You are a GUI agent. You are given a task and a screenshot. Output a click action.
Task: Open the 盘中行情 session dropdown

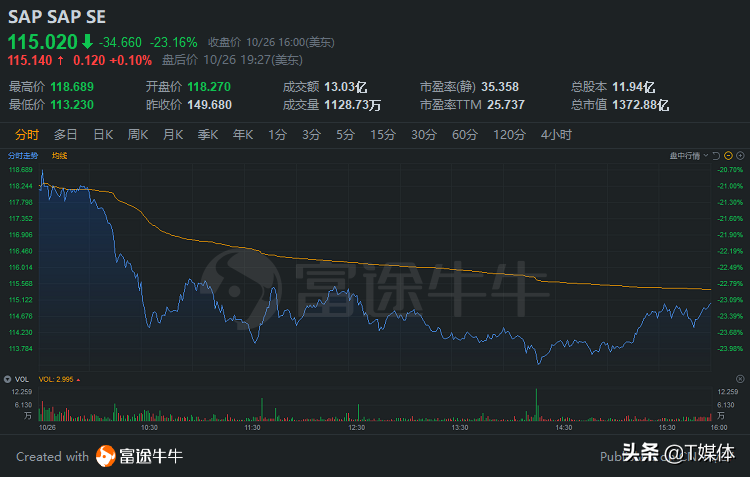pyautogui.click(x=689, y=155)
